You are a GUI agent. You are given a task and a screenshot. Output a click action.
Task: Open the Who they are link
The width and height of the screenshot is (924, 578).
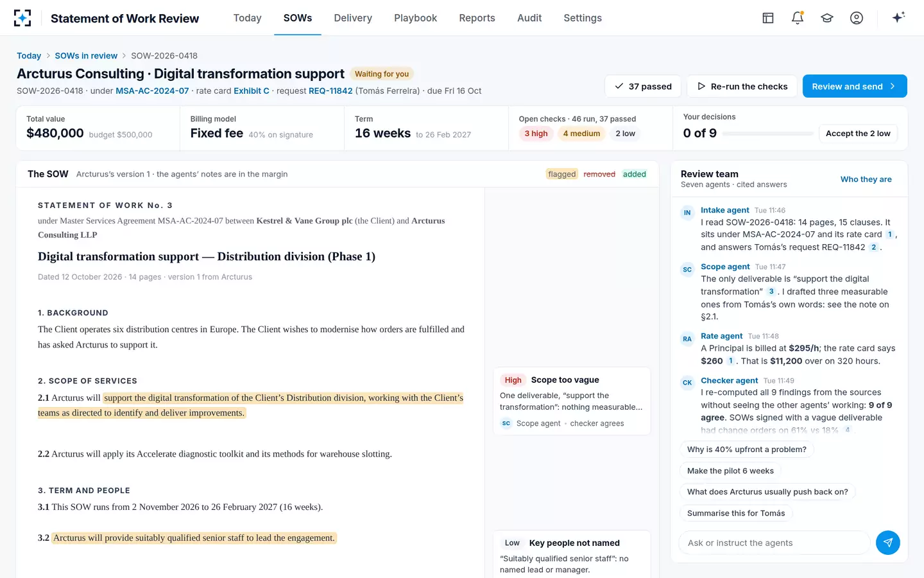[x=866, y=179]
